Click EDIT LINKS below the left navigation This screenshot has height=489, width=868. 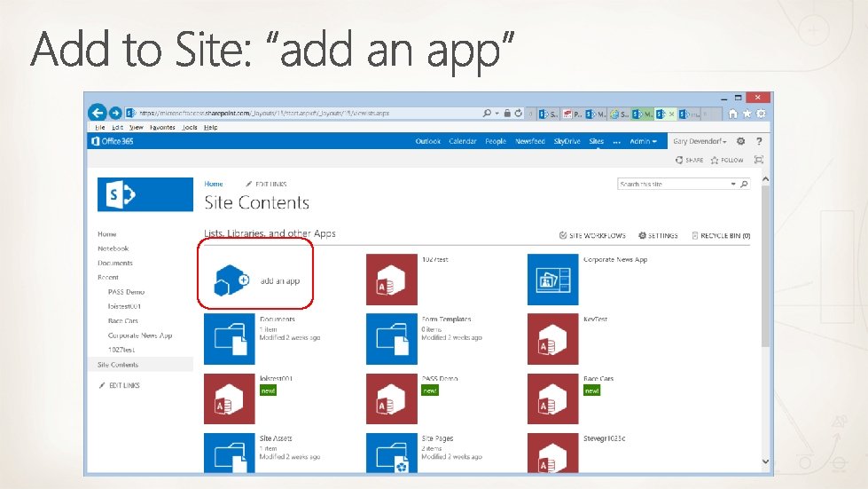(x=119, y=385)
